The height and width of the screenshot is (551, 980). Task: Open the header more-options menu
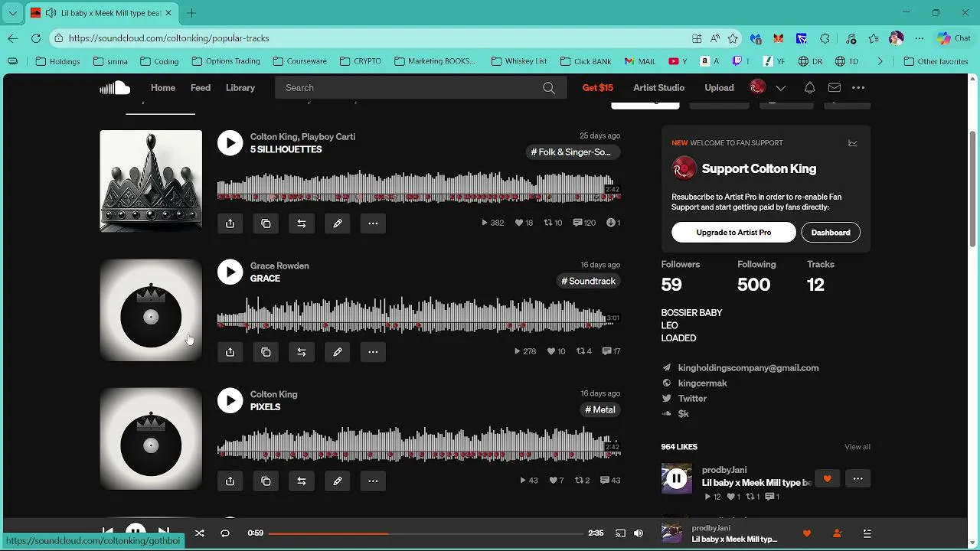pos(858,88)
